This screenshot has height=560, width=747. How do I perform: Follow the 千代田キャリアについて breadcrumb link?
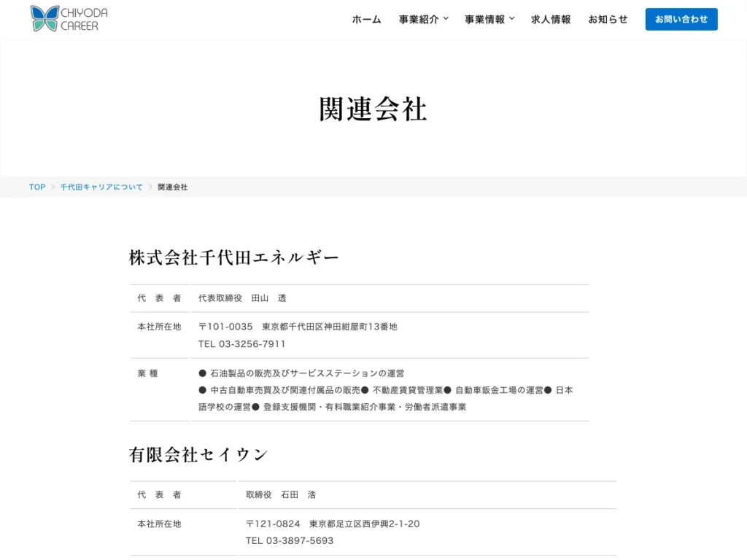coord(101,187)
